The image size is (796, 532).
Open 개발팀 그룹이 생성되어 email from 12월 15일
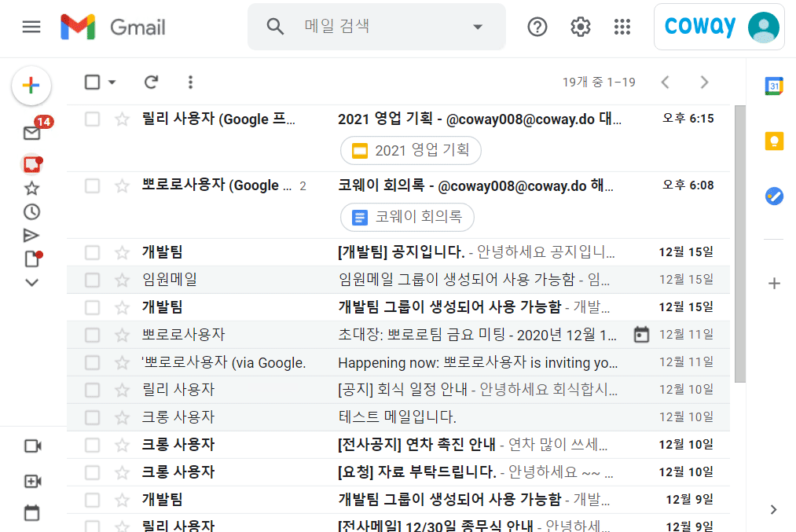pos(398,307)
